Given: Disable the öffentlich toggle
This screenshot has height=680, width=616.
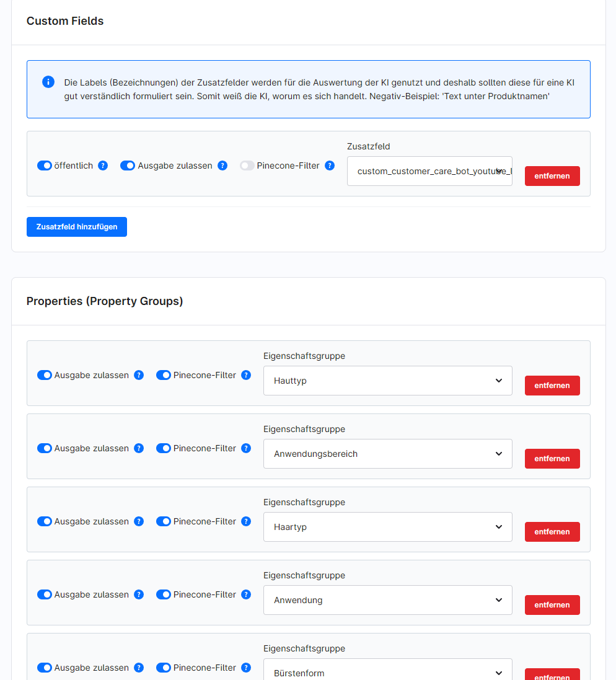Looking at the screenshot, I should 44,166.
